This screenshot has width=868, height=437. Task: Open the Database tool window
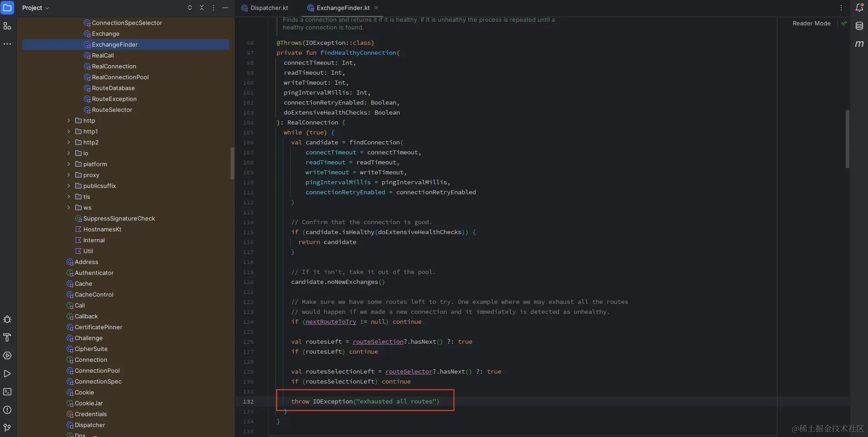point(859,26)
